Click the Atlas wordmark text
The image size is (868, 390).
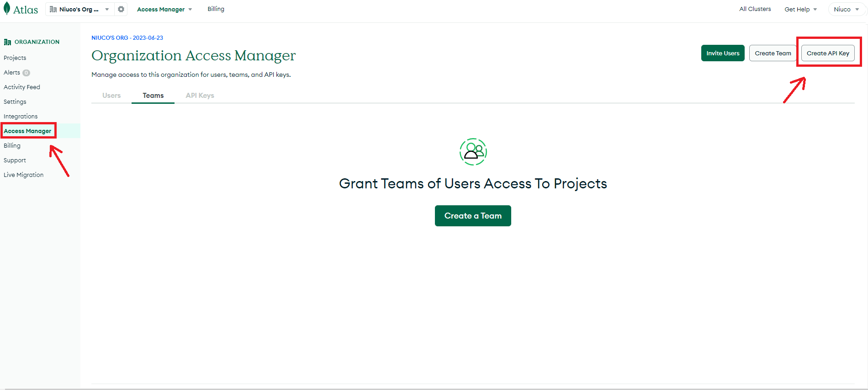(x=26, y=10)
